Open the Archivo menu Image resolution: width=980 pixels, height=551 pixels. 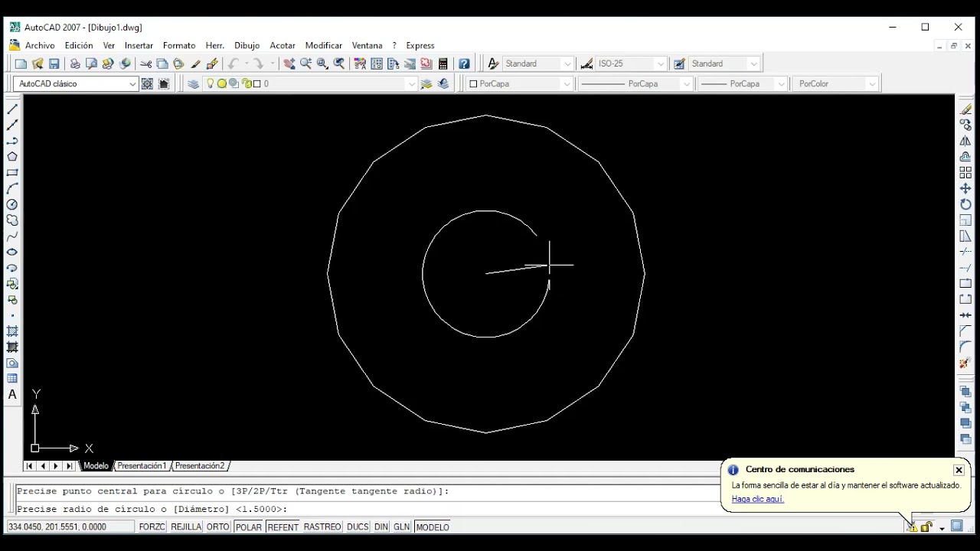point(40,45)
